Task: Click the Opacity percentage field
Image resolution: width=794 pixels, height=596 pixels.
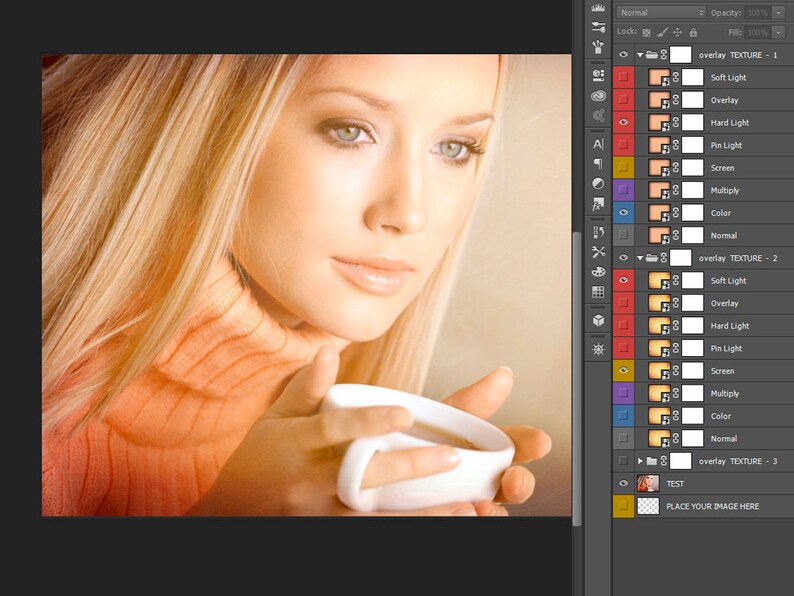Action: pos(758,13)
